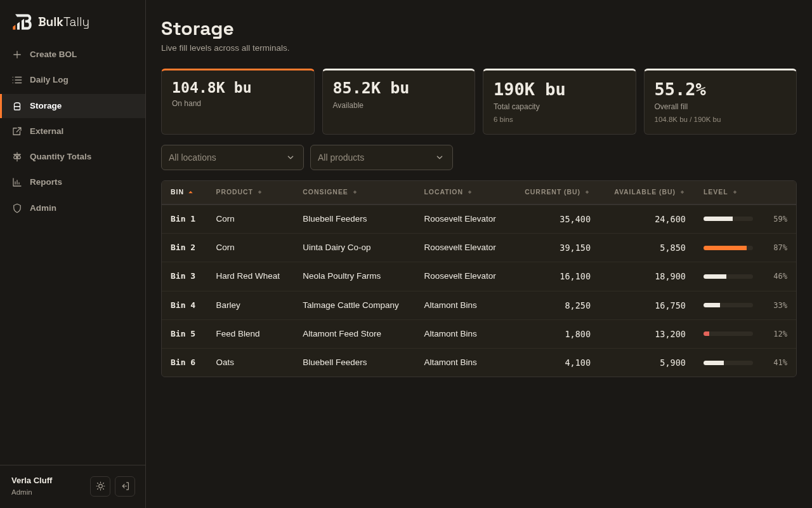The width and height of the screenshot is (812, 508).
Task: Click the Bin 6 row label
Action: click(x=183, y=363)
